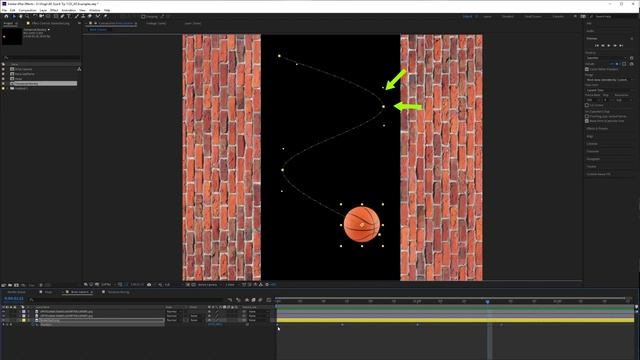The image size is (640, 360).
Task: Open the Active Camera view dropdown
Action: click(x=209, y=284)
